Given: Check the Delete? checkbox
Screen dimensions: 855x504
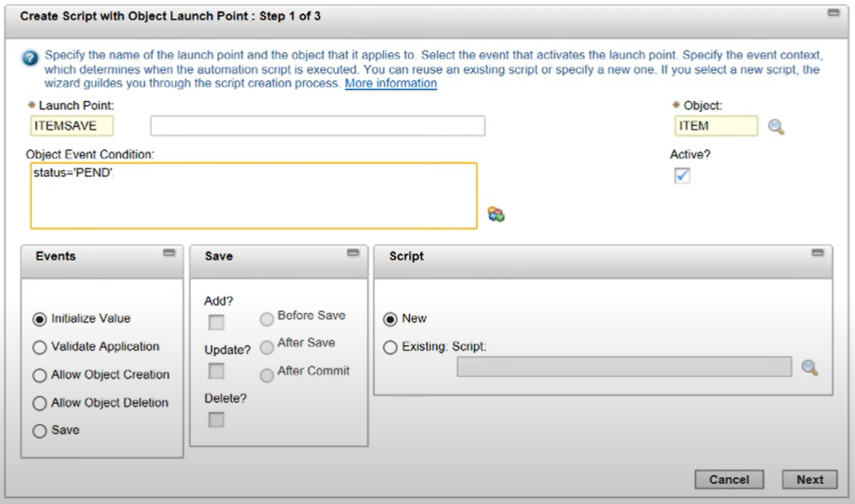Looking at the screenshot, I should click(216, 420).
